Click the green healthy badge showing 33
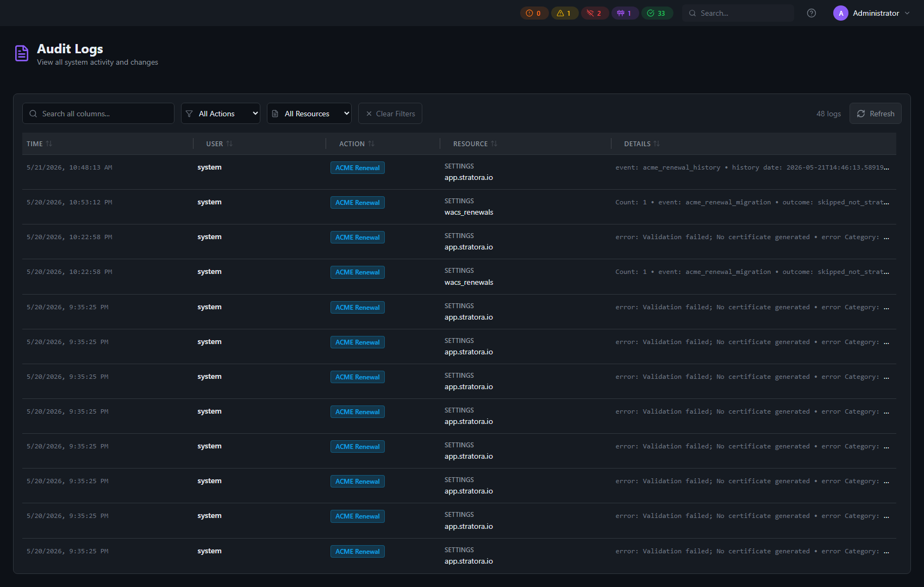The width and height of the screenshot is (924, 587). pos(657,13)
